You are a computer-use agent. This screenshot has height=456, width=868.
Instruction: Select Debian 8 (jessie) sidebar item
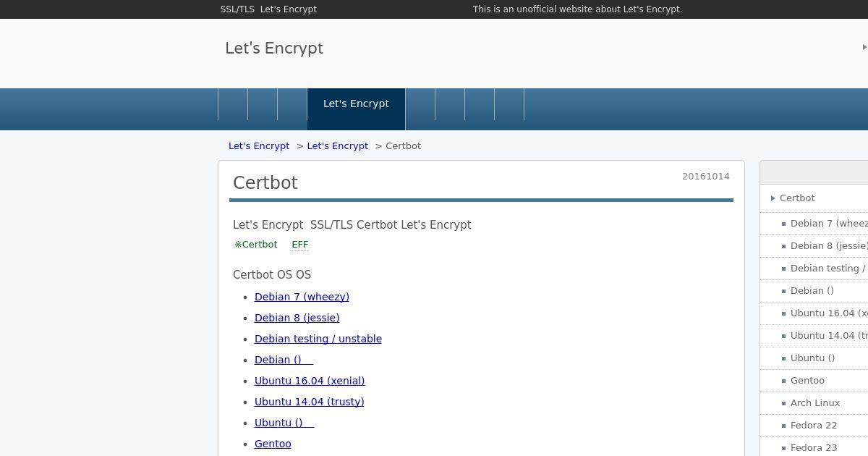(x=829, y=246)
